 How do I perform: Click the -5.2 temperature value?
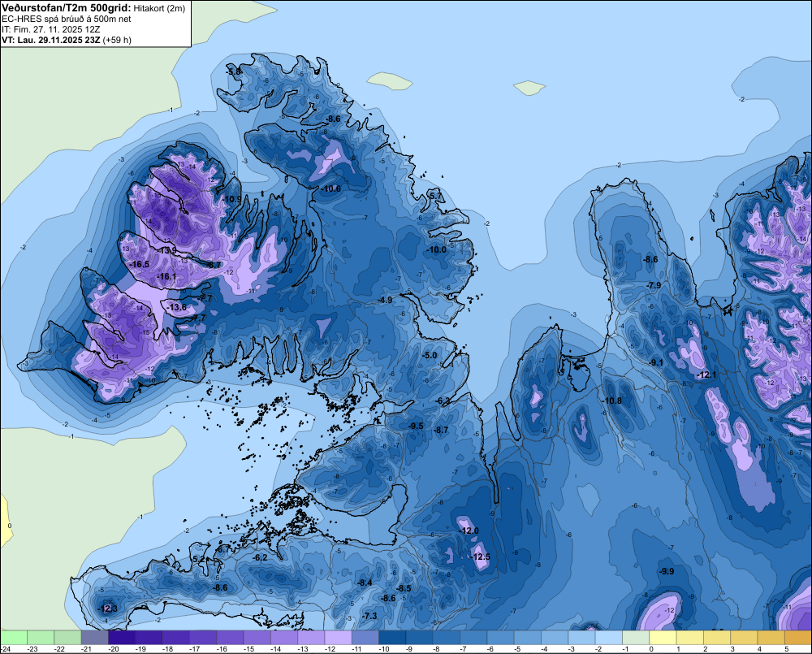coord(198,559)
